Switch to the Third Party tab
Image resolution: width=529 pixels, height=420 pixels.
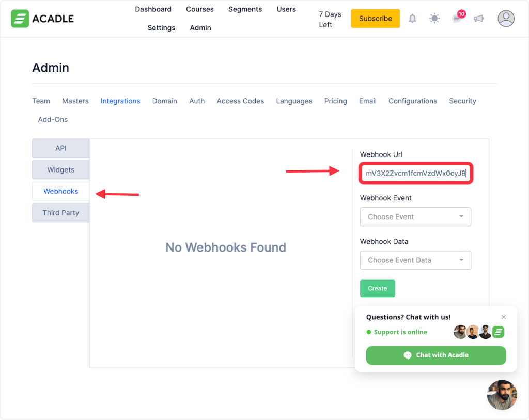tap(61, 213)
